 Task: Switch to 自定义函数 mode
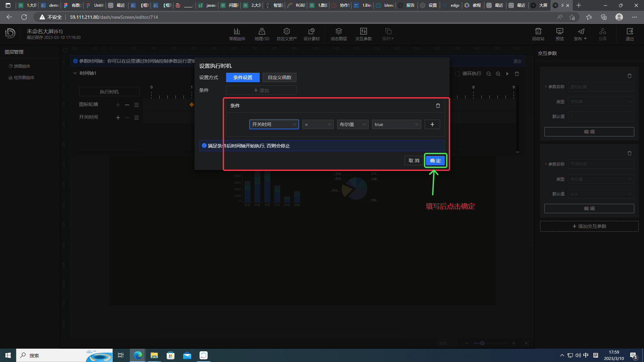(x=279, y=77)
